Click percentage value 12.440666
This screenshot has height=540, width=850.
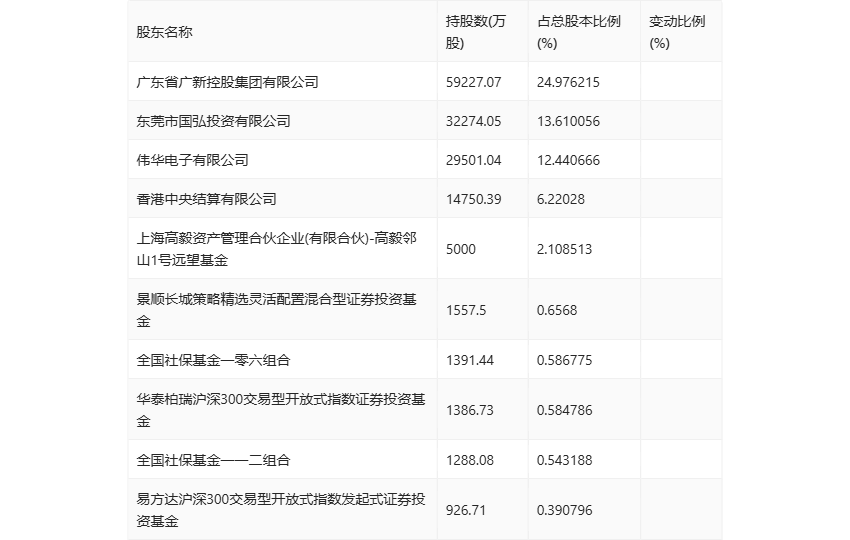(568, 160)
